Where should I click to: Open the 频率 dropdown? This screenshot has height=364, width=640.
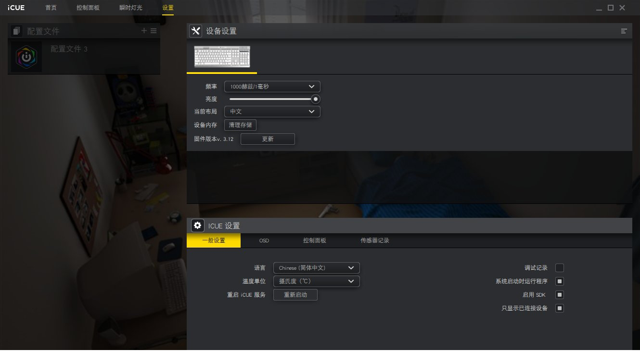click(272, 87)
